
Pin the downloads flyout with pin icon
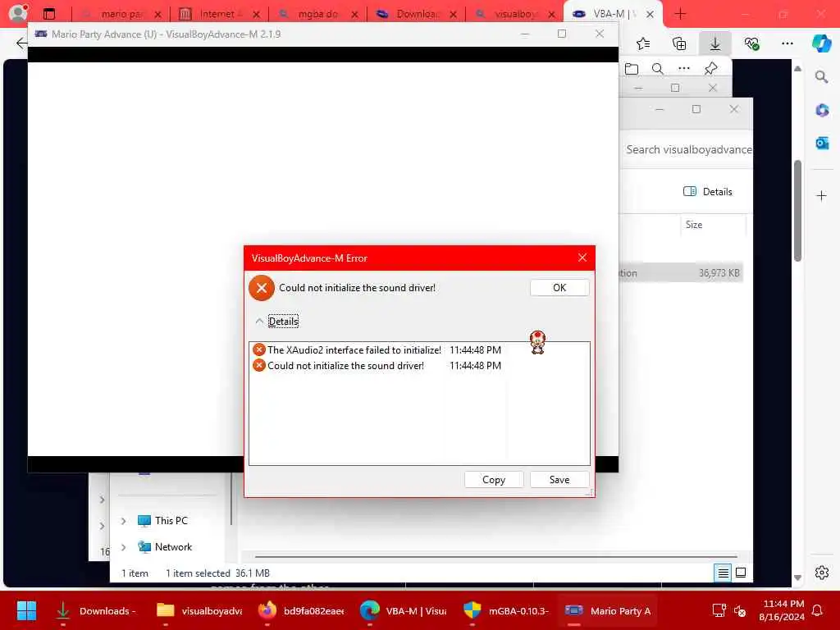tap(710, 69)
